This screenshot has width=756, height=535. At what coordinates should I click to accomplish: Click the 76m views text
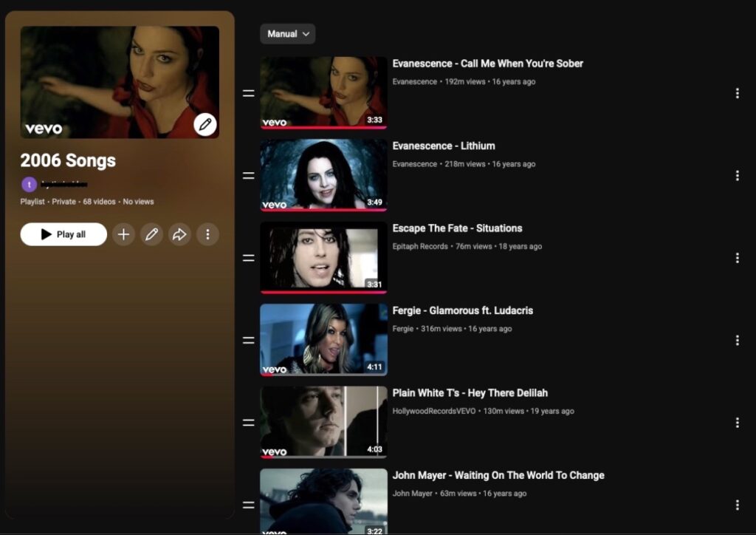coord(473,247)
